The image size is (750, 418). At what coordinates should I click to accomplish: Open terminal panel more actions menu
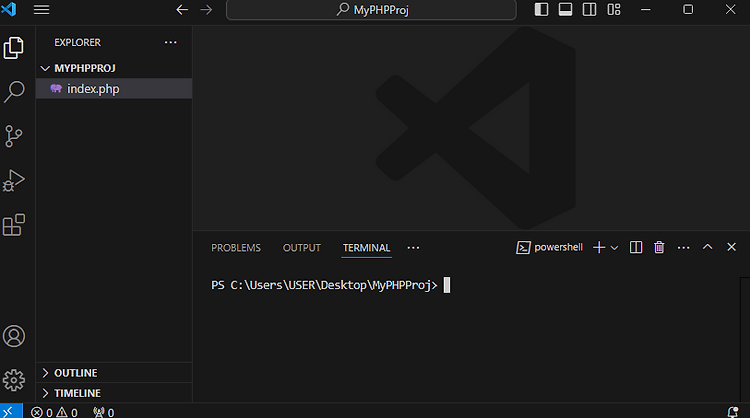[684, 248]
